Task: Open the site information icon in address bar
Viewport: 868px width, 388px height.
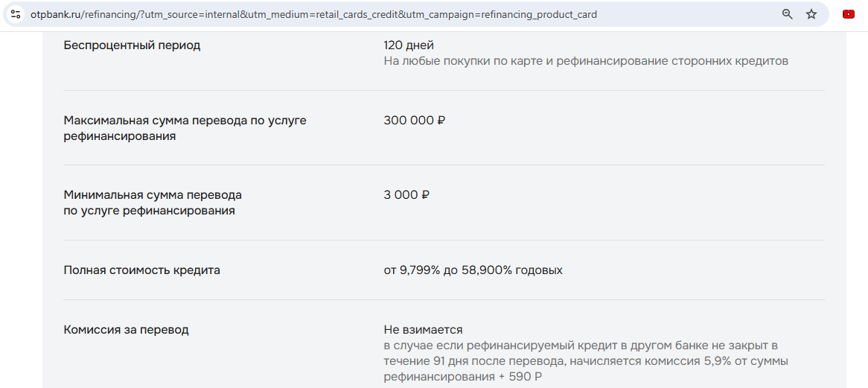Action: (x=16, y=14)
